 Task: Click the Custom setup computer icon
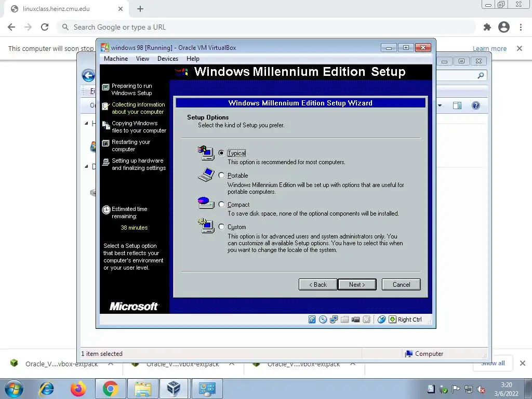(206, 225)
